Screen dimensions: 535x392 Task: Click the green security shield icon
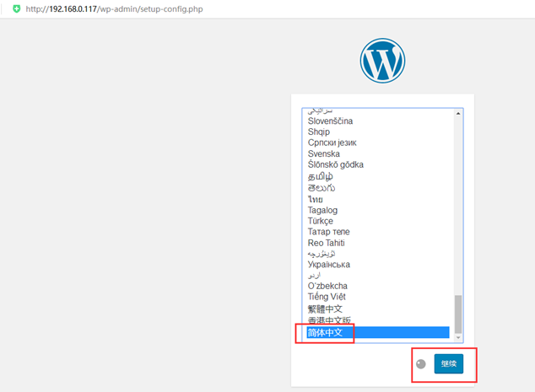(16, 9)
